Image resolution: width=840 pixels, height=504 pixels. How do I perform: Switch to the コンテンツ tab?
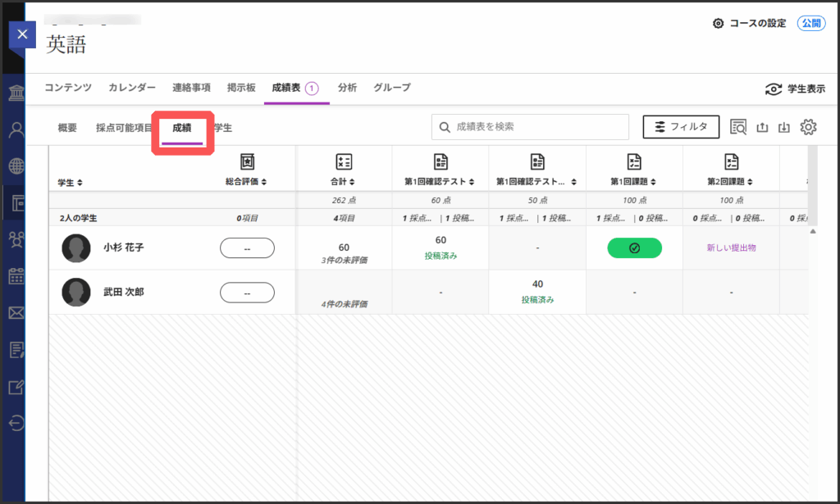click(68, 88)
